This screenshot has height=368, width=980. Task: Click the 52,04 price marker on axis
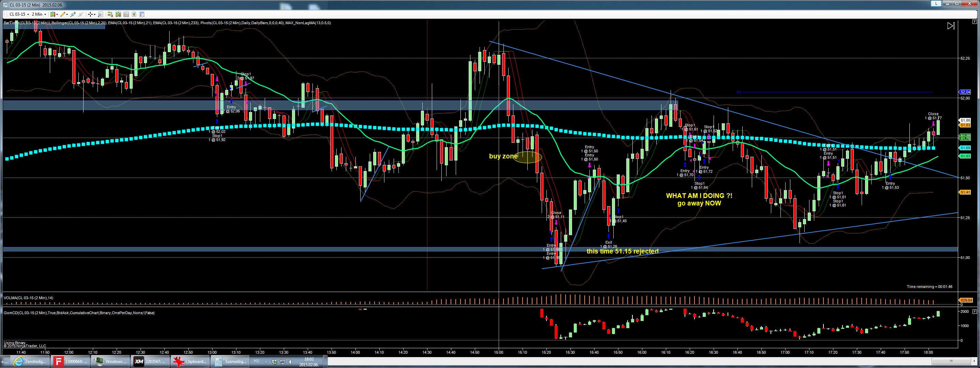(x=965, y=92)
